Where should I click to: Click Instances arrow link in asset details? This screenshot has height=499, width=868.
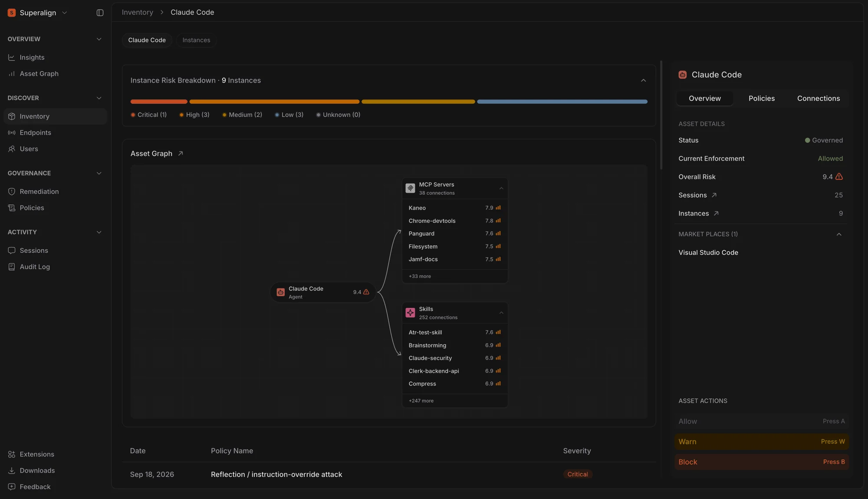[716, 214]
